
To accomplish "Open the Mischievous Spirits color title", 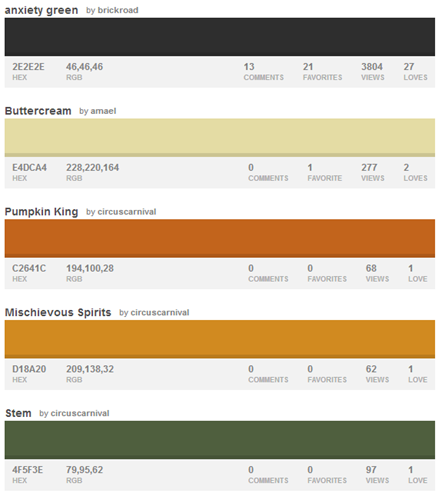I will click(58, 312).
